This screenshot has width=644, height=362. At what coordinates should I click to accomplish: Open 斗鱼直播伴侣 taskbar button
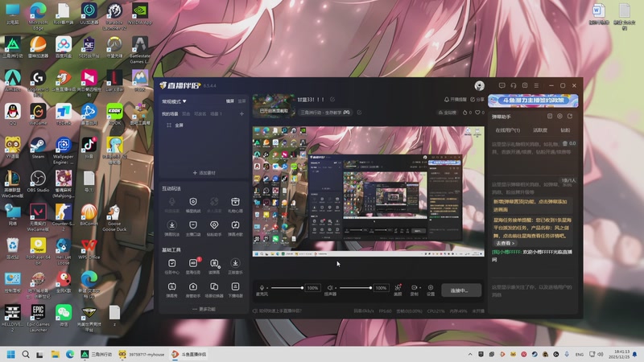[190, 354]
